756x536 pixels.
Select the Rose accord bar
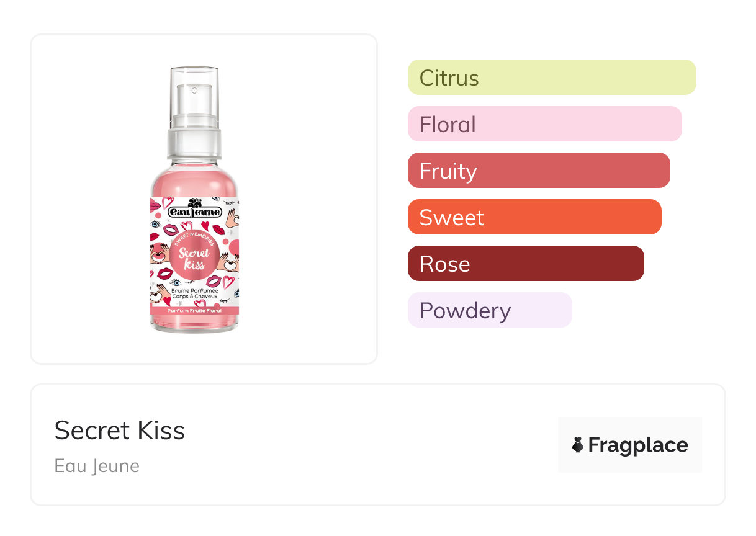click(525, 264)
